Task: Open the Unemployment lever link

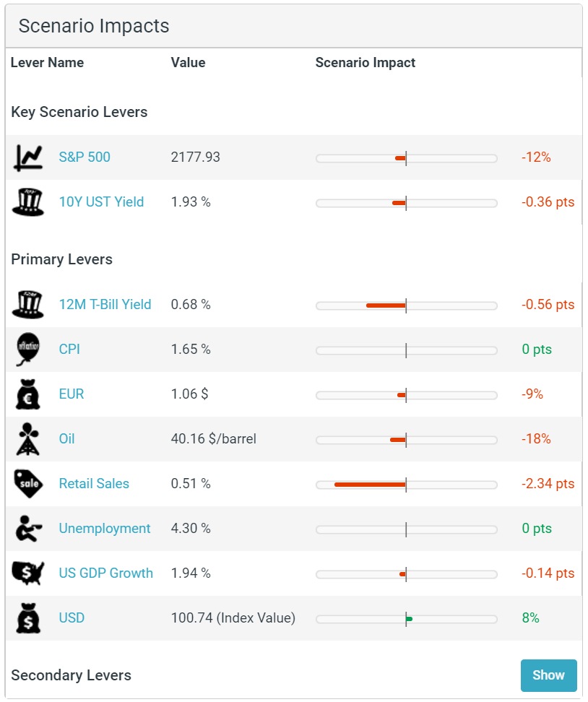Action: click(x=105, y=528)
